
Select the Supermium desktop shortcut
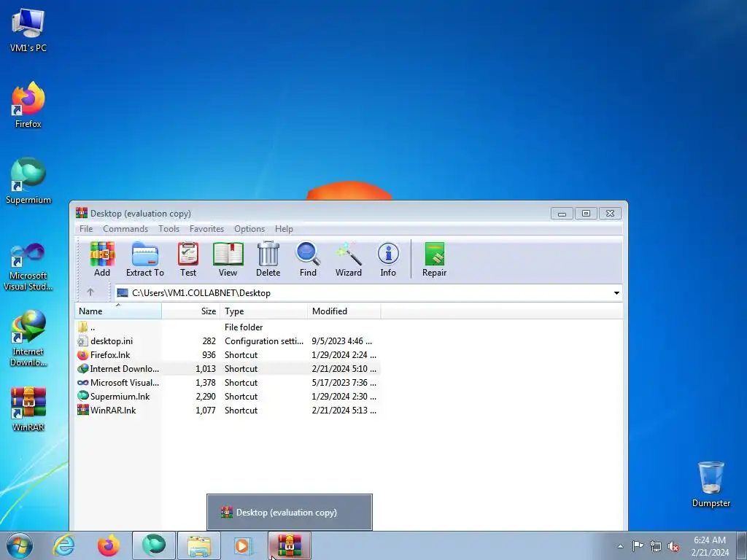(x=28, y=182)
